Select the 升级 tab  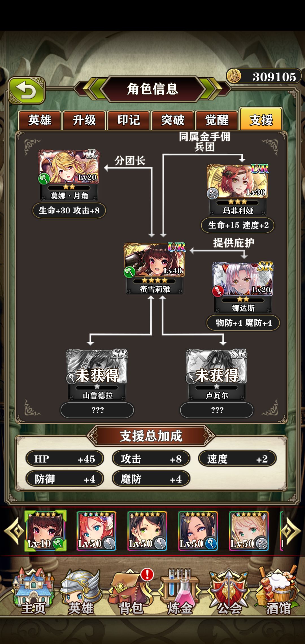(84, 120)
